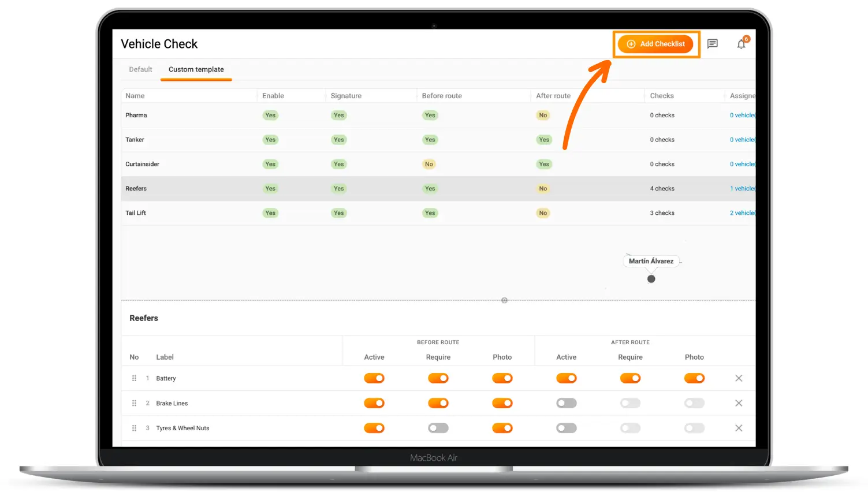Toggle Brake Lines before-route Photo switch

point(502,403)
